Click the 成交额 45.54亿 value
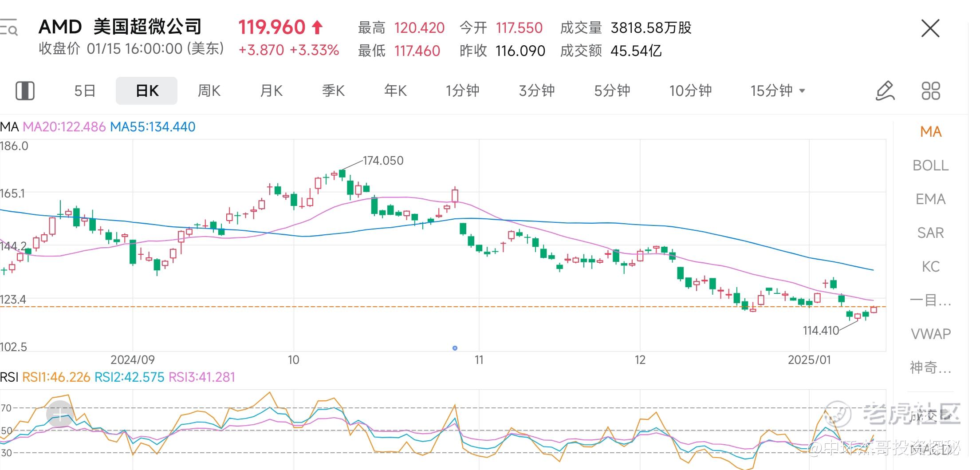Image resolution: width=980 pixels, height=470 pixels. pos(636,51)
